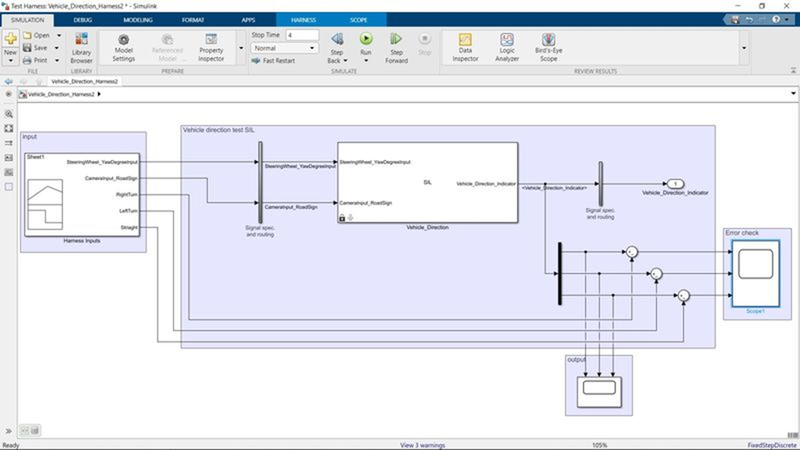
Task: Expand the Open dropdown arrow
Action: click(x=59, y=35)
